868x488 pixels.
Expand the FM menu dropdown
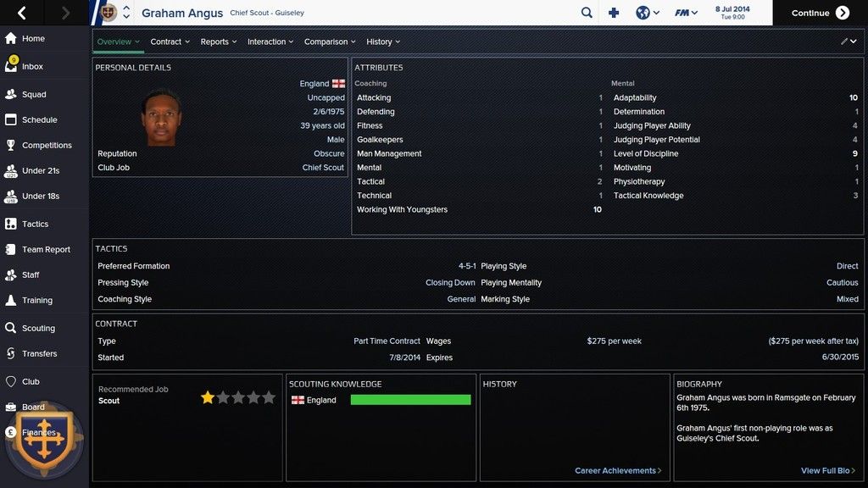[x=685, y=13]
